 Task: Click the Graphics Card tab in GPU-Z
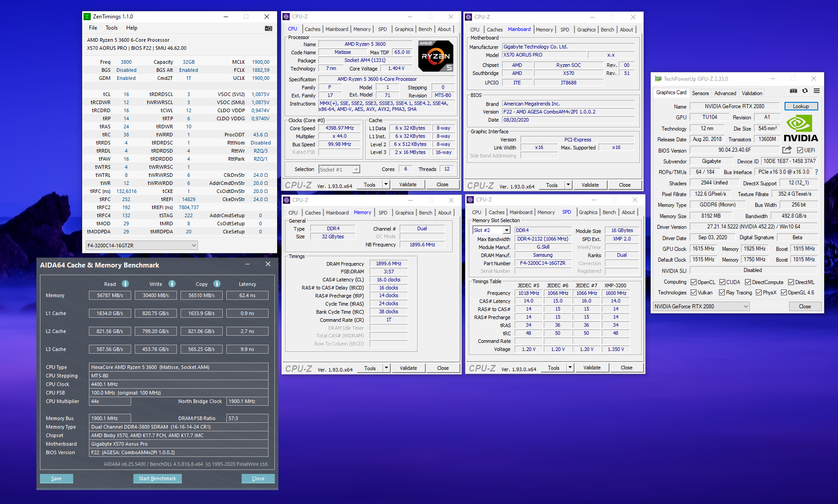671,92
